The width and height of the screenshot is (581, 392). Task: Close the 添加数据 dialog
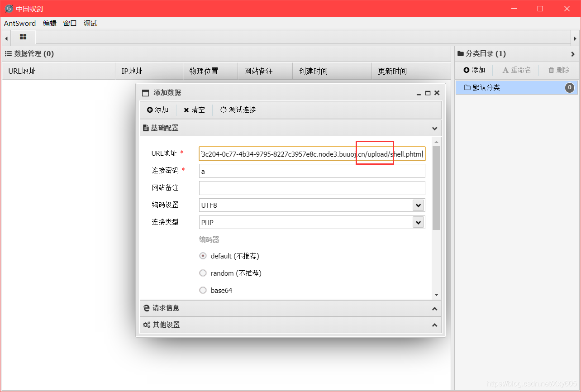pyautogui.click(x=437, y=93)
